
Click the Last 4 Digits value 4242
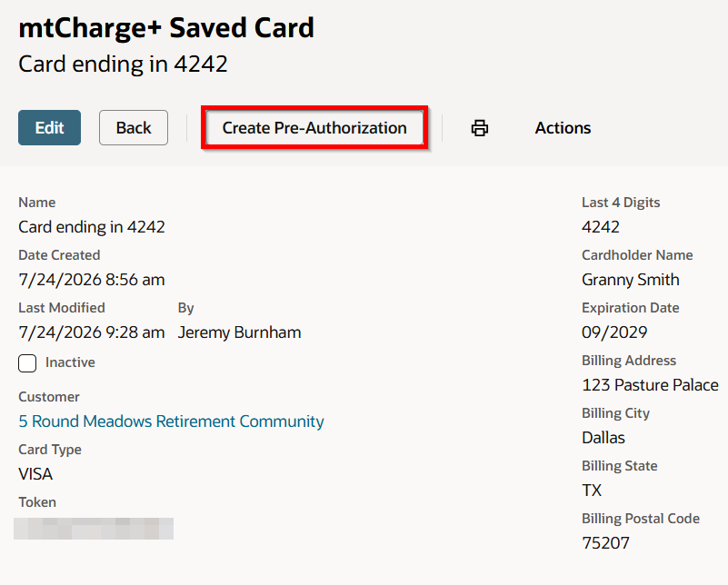pyautogui.click(x=601, y=227)
